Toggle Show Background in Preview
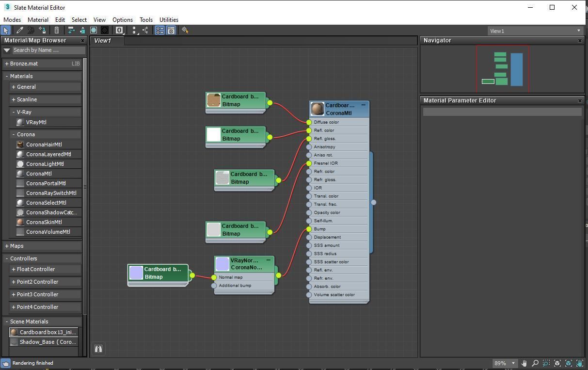 (x=105, y=30)
